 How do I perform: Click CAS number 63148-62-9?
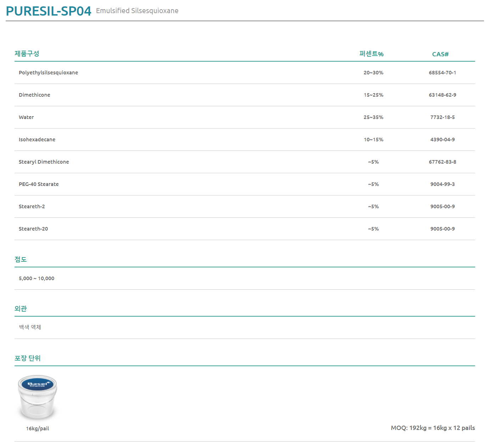coord(443,95)
